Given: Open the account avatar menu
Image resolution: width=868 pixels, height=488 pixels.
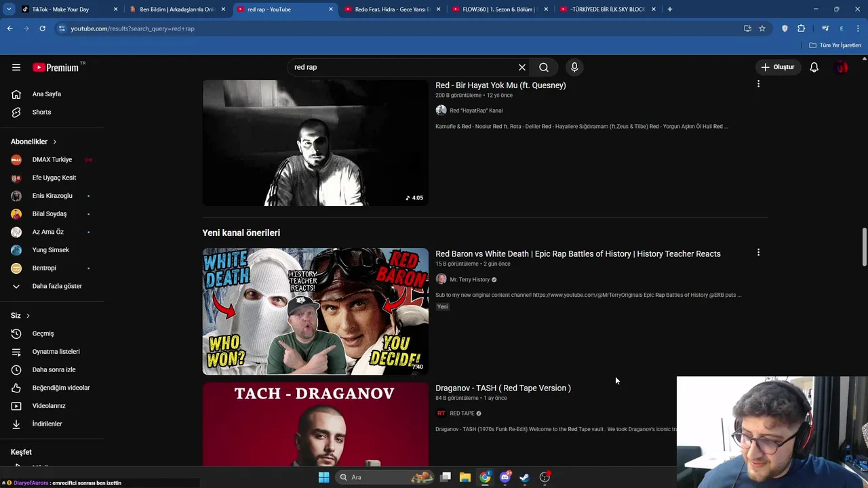Looking at the screenshot, I should click(842, 67).
